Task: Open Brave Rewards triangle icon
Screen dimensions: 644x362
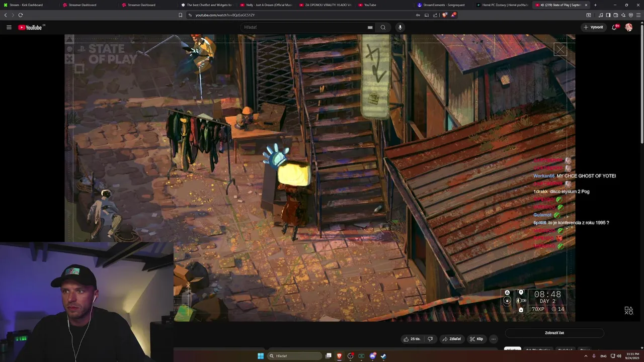Action: click(453, 15)
